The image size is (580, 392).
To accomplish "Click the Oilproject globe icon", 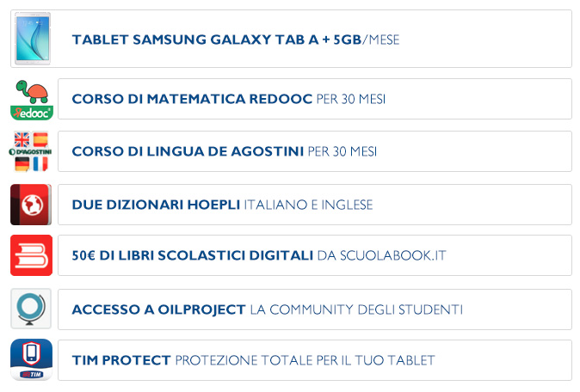I will 31,309.
